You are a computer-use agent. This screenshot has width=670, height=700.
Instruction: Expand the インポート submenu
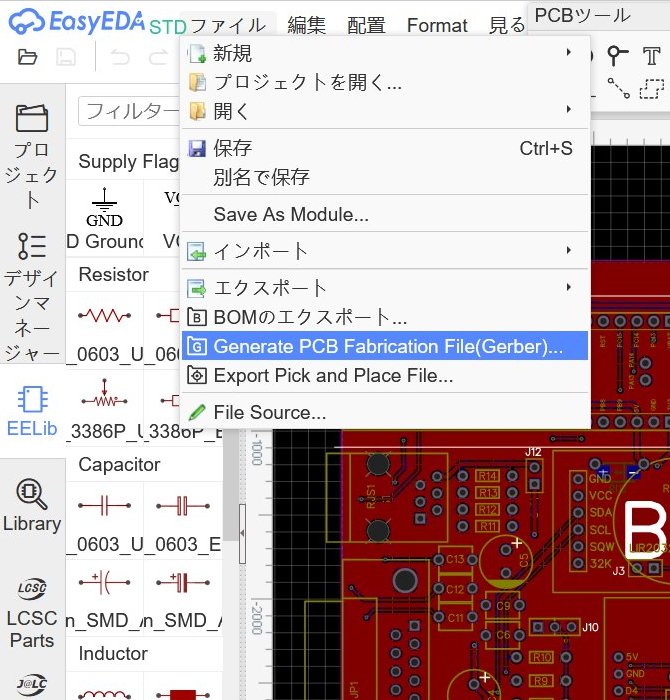[x=568, y=250]
